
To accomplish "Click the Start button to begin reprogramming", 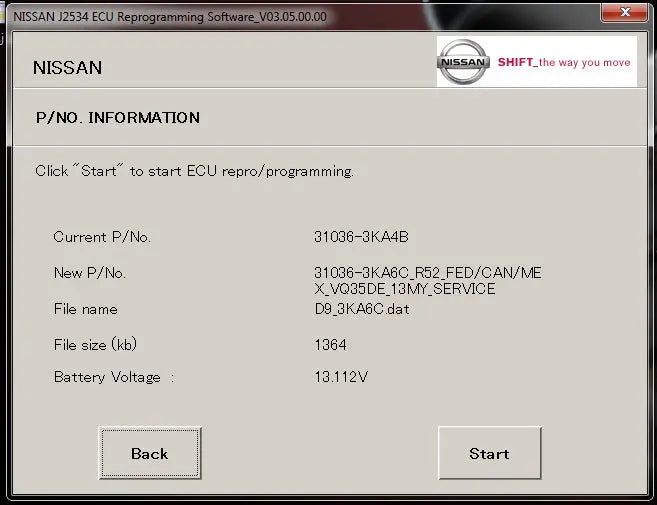I will pyautogui.click(x=489, y=453).
